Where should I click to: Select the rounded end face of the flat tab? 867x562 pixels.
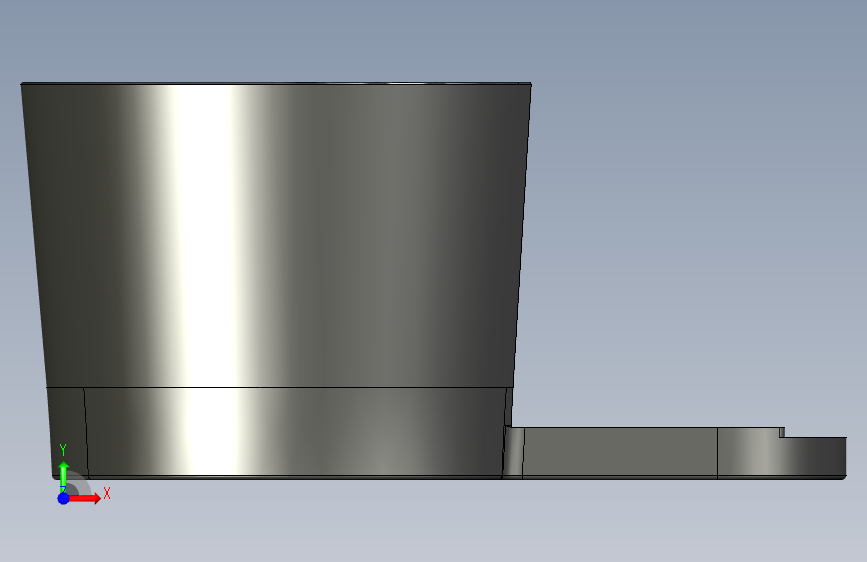click(781, 456)
